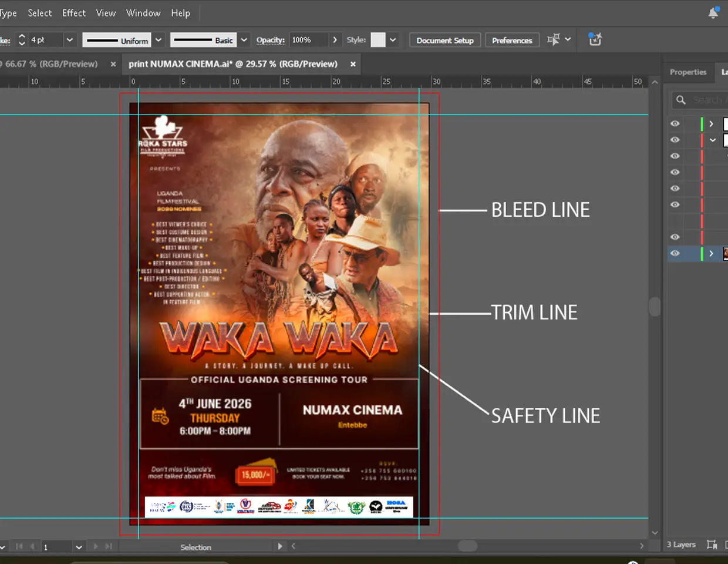Go to the first artboard
Image resolution: width=728 pixels, height=564 pixels.
[19, 546]
